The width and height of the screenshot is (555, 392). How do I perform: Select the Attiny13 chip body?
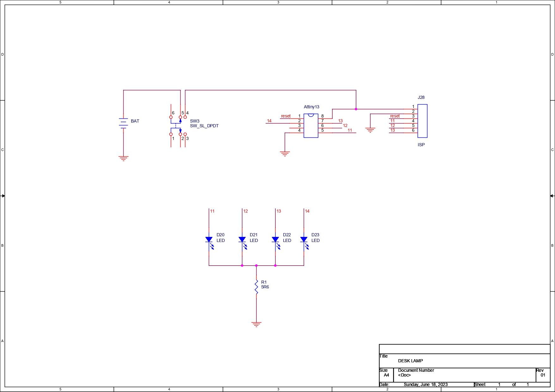pos(311,126)
